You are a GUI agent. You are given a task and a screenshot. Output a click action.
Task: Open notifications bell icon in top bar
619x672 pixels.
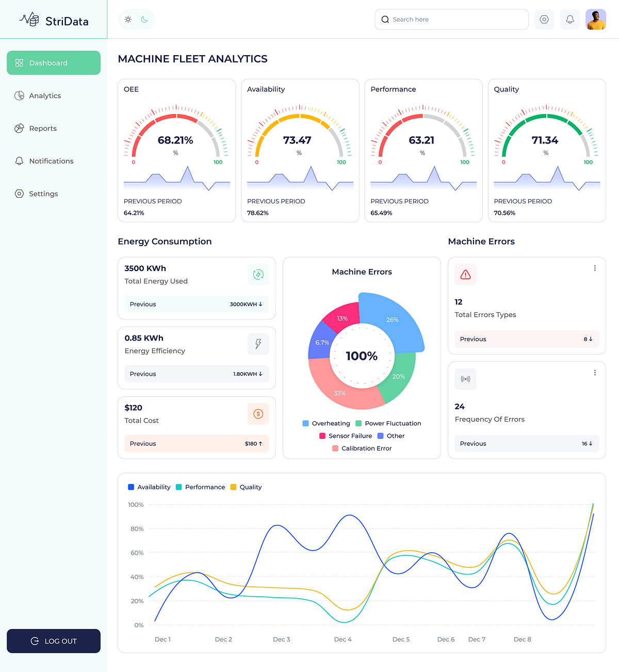pyautogui.click(x=570, y=20)
